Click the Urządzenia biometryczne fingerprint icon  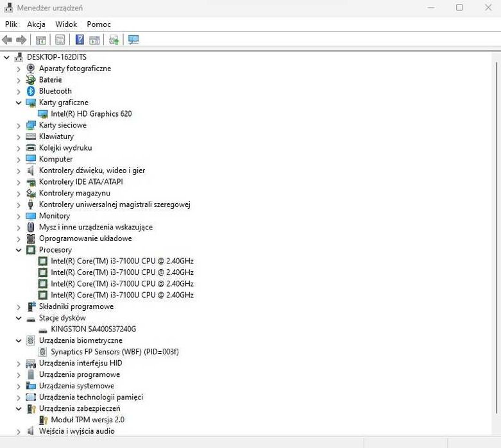[x=31, y=340]
